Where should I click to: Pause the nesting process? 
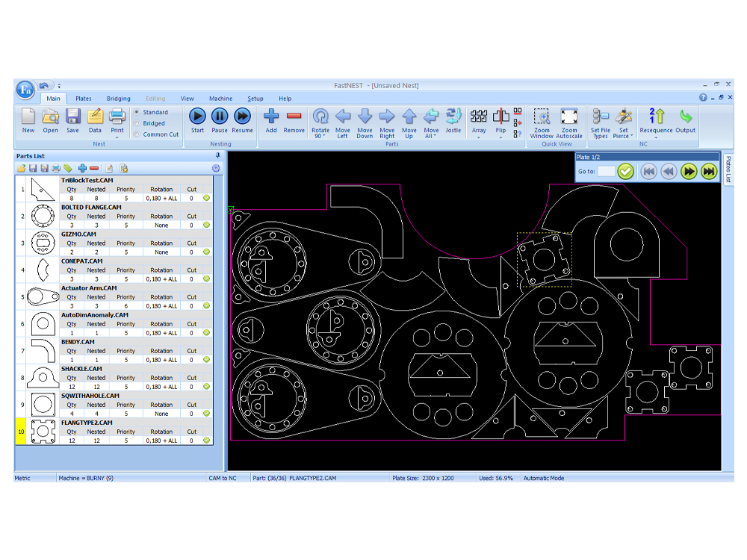tap(220, 116)
